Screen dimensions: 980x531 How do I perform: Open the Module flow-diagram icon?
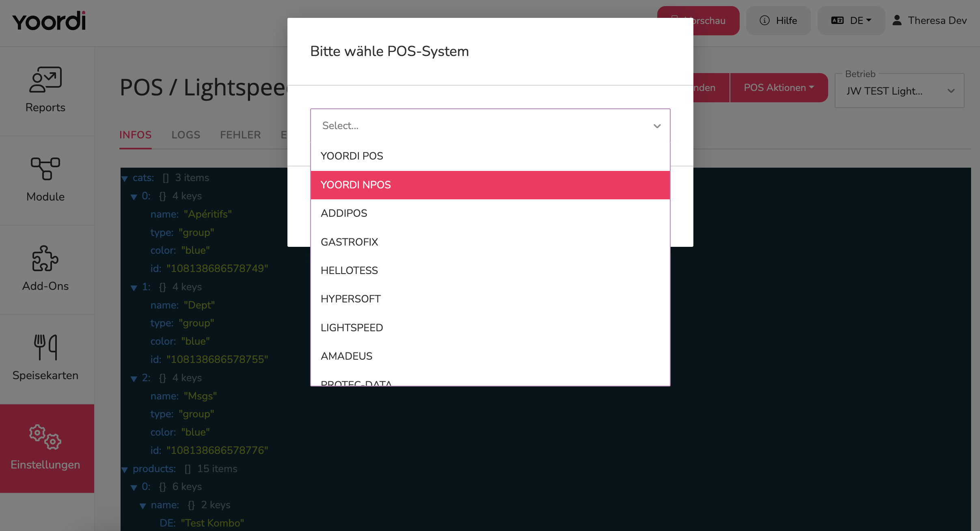(45, 169)
